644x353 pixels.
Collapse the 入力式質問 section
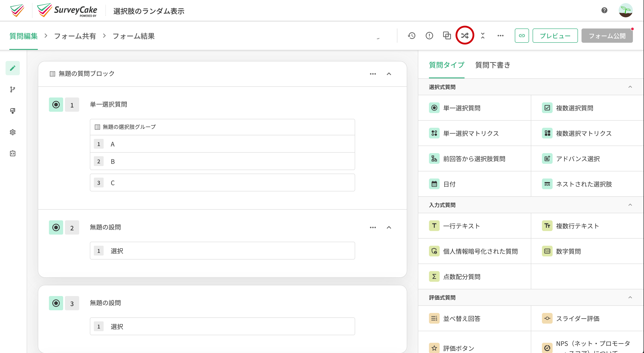(630, 205)
